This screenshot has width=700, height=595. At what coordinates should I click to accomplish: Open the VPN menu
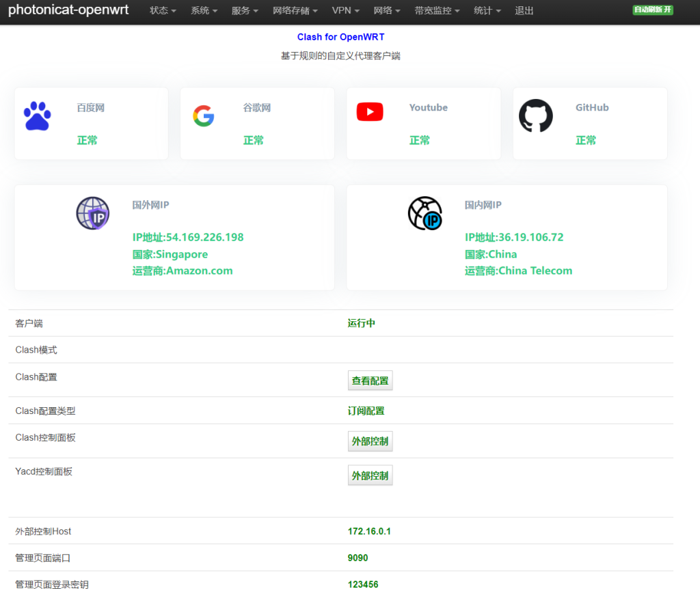click(345, 11)
